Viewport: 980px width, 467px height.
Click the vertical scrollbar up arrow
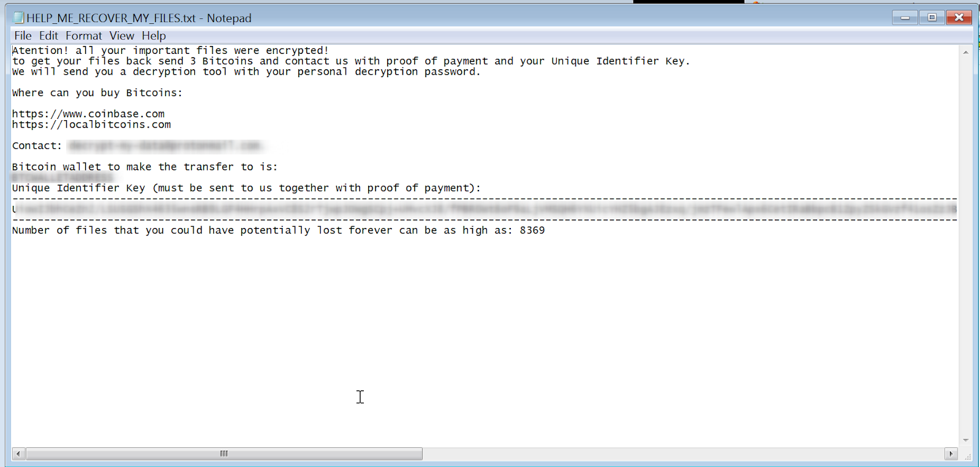point(965,52)
